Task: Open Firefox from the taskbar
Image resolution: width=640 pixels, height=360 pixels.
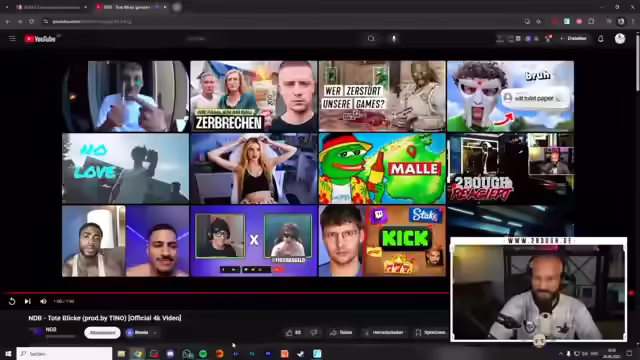Action: pyautogui.click(x=220, y=354)
